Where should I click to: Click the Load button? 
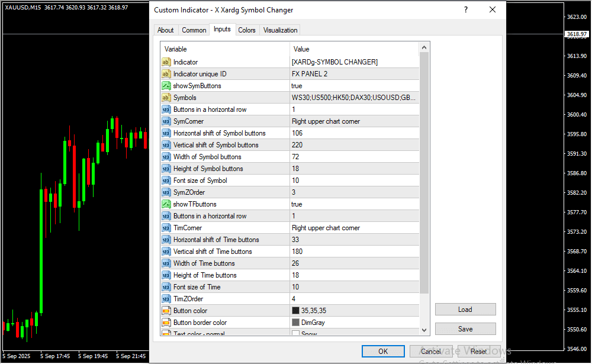[465, 310]
